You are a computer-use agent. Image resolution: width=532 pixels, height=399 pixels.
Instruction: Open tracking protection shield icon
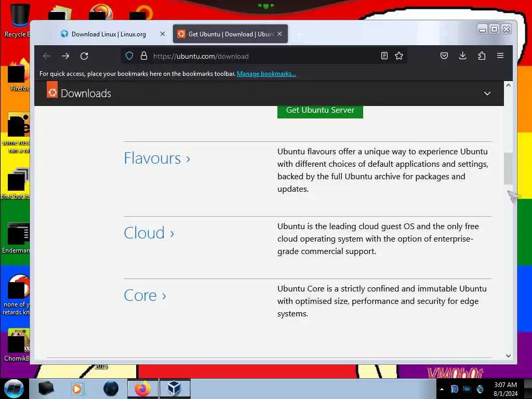pyautogui.click(x=129, y=56)
